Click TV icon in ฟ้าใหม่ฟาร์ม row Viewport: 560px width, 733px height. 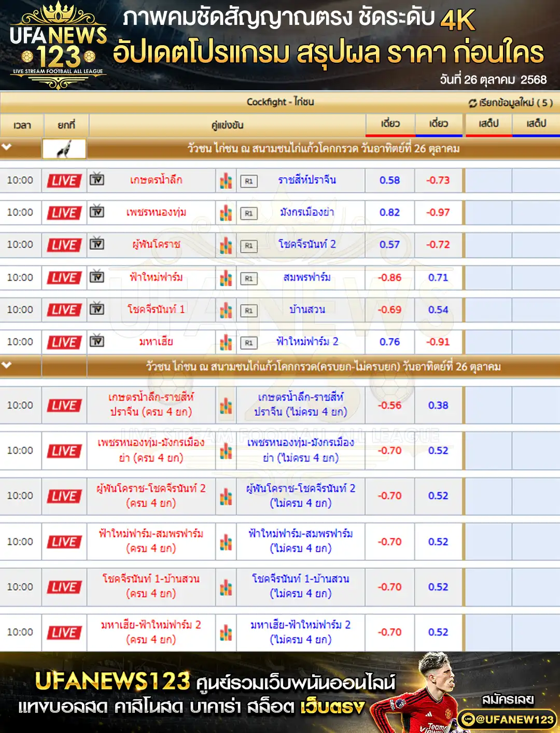click(97, 277)
